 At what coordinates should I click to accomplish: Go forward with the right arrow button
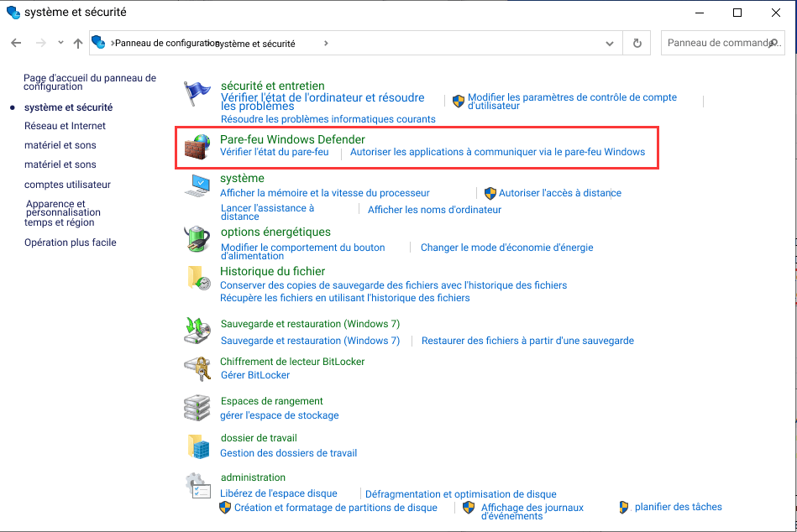click(41, 43)
